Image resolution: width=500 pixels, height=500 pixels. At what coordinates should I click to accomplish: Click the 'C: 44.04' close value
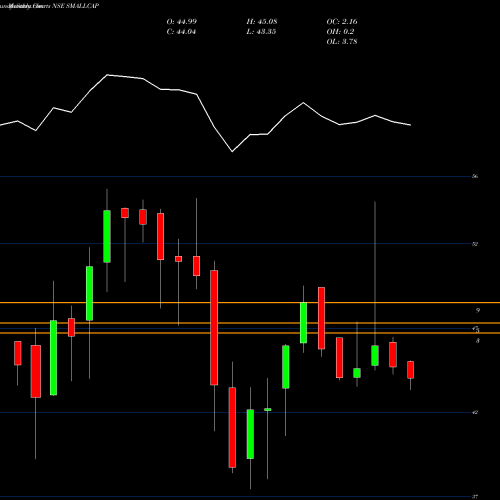click(181, 32)
